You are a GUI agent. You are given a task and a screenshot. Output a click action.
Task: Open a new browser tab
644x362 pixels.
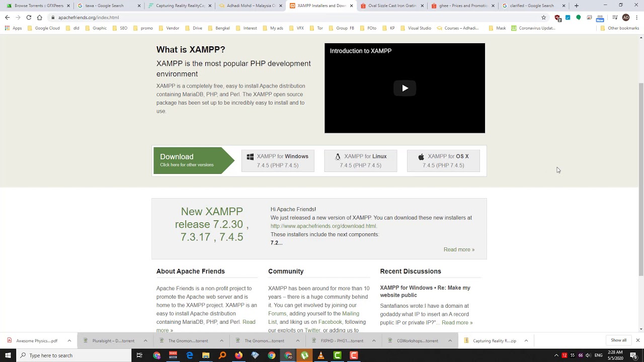pos(577,6)
